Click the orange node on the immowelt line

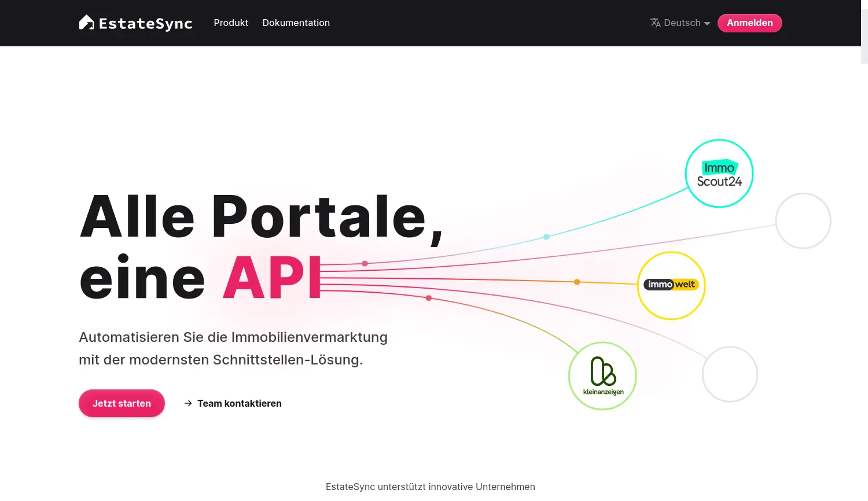click(x=576, y=282)
